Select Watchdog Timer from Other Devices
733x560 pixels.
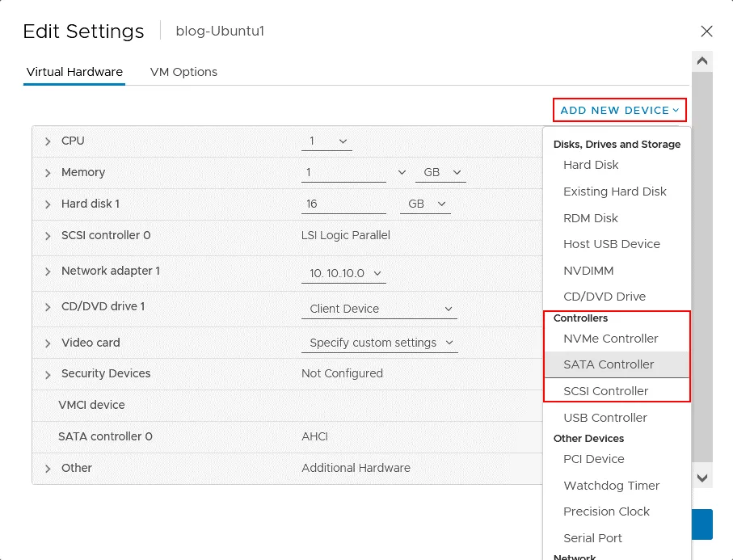(611, 486)
